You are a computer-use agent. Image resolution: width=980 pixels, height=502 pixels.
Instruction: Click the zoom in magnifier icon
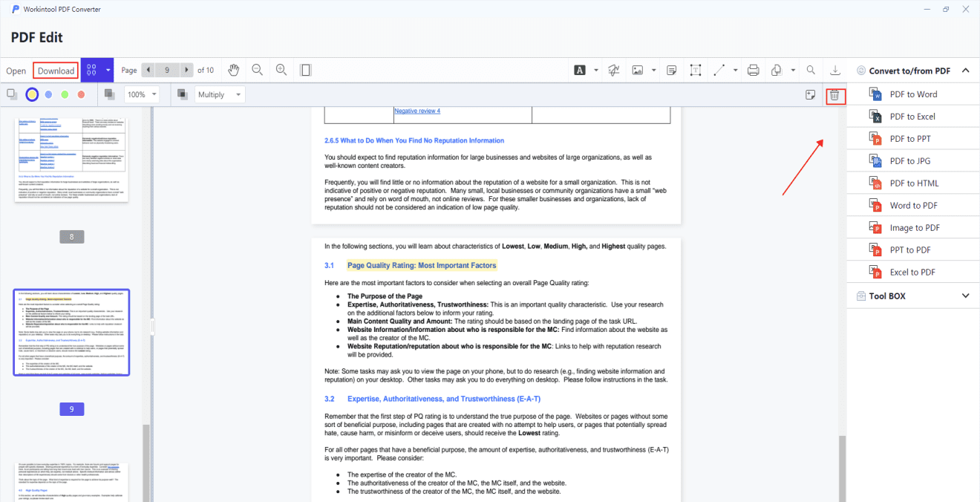click(x=281, y=70)
